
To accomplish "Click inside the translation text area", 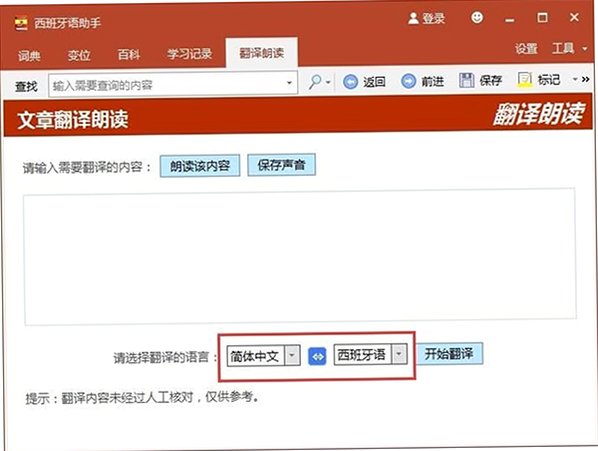I will [300, 257].
